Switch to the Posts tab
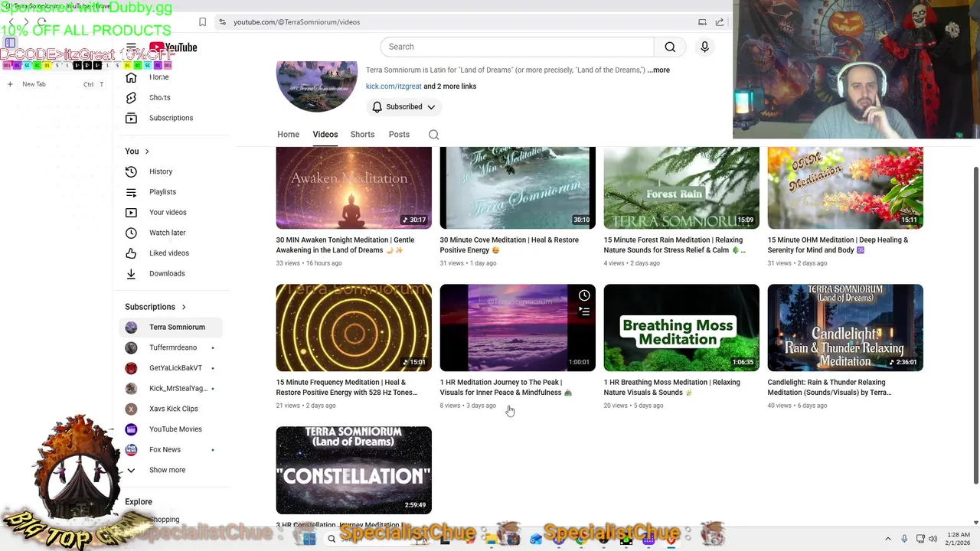This screenshot has width=980, height=551. click(x=399, y=135)
